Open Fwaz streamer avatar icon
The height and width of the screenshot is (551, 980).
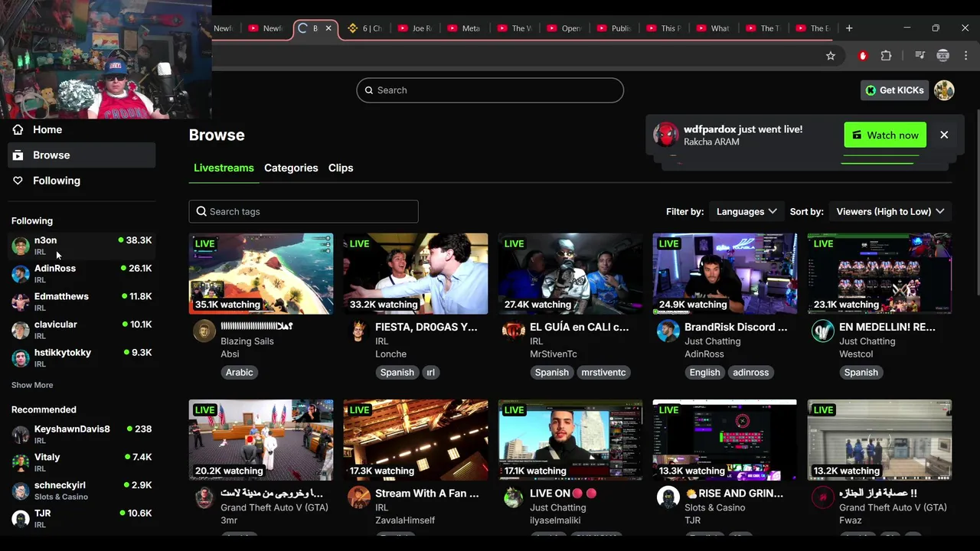pos(823,497)
